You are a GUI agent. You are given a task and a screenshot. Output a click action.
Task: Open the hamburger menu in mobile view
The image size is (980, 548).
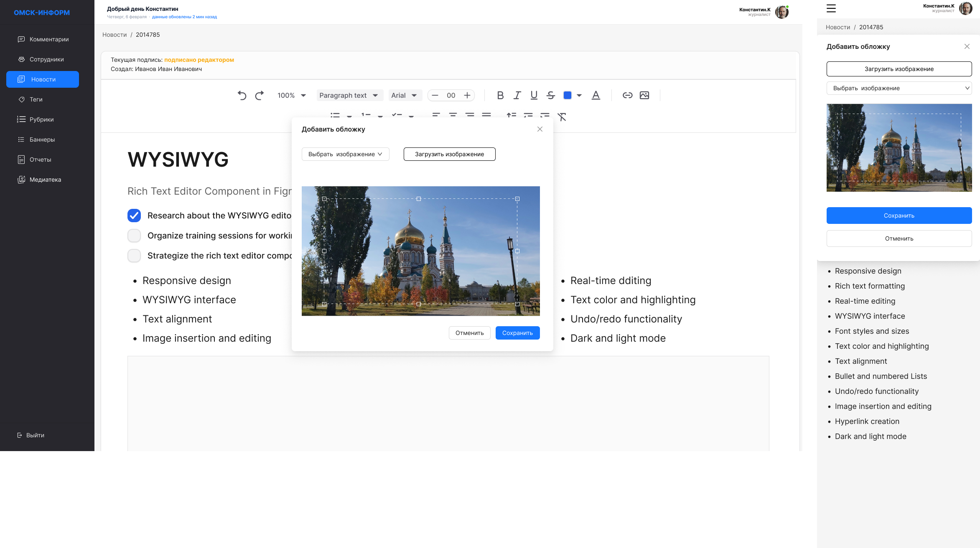pos(831,8)
